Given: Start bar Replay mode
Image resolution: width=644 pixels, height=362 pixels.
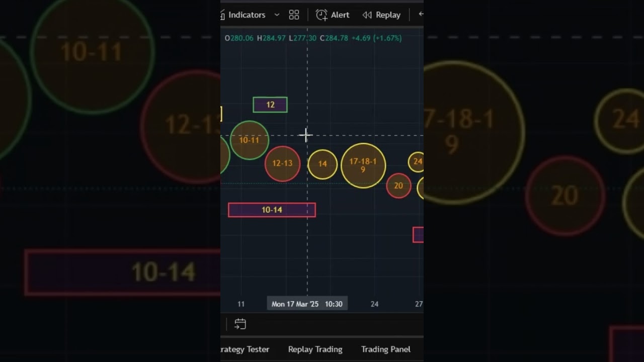Looking at the screenshot, I should (x=381, y=15).
